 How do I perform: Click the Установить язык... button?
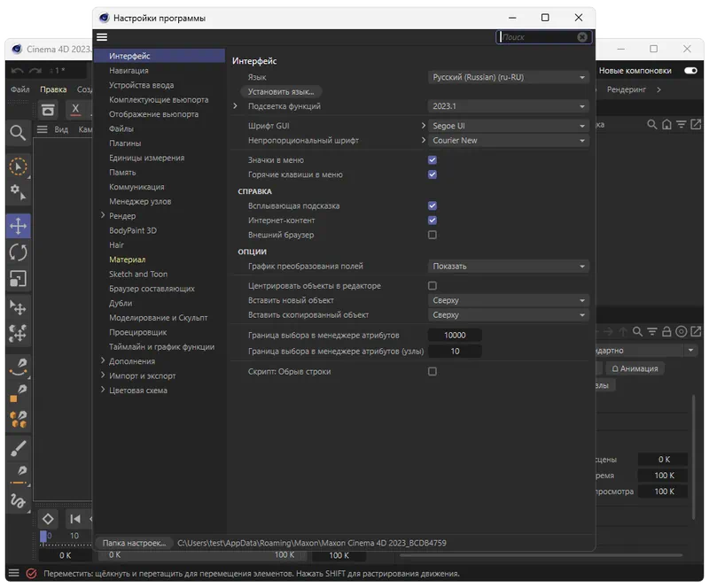point(281,92)
